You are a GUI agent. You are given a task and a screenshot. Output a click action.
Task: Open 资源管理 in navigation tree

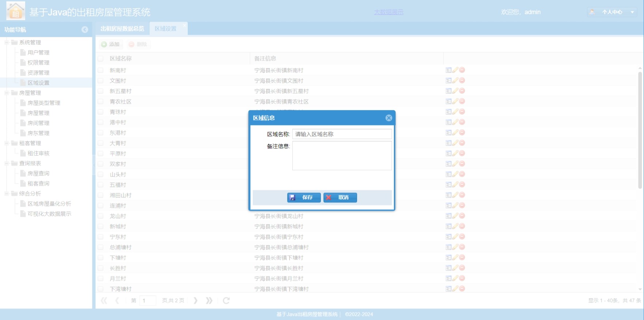(x=38, y=73)
